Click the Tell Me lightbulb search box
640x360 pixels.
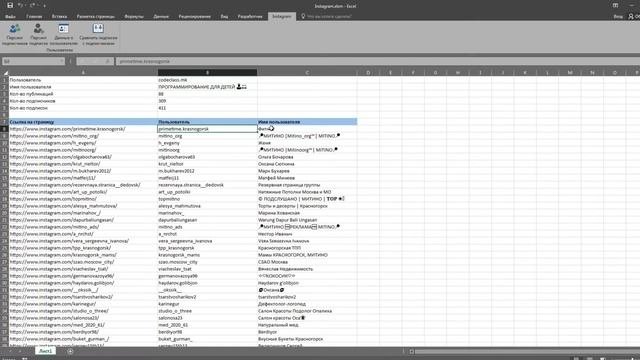(x=327, y=16)
